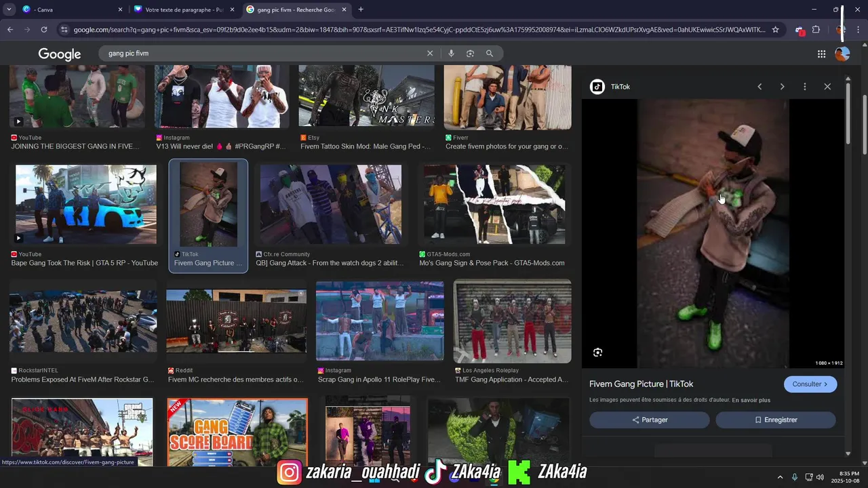Click the Consulter button

pos(810,384)
